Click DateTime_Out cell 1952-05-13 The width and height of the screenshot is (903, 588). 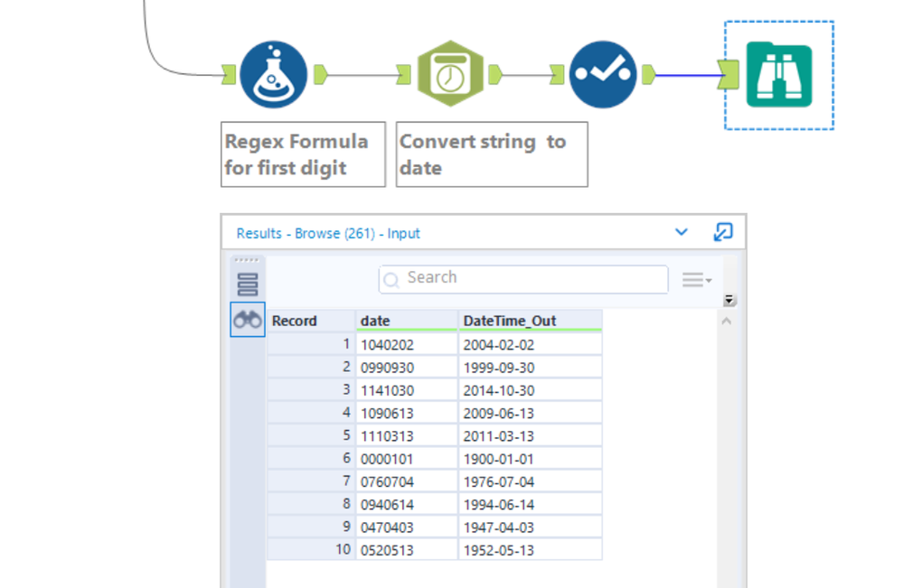[531, 549]
